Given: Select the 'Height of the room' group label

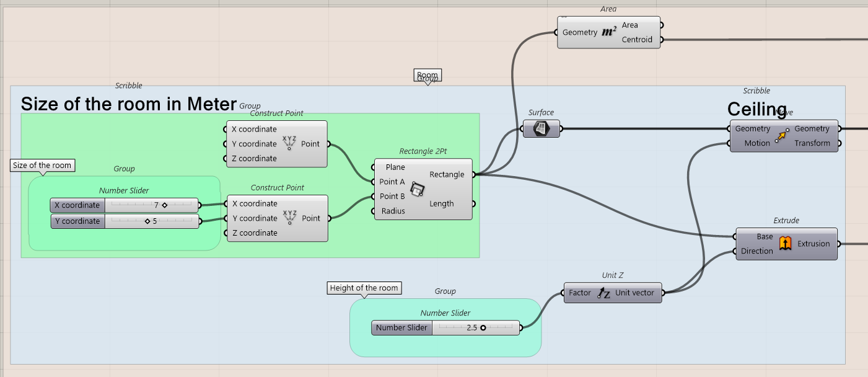Looking at the screenshot, I should [x=364, y=288].
